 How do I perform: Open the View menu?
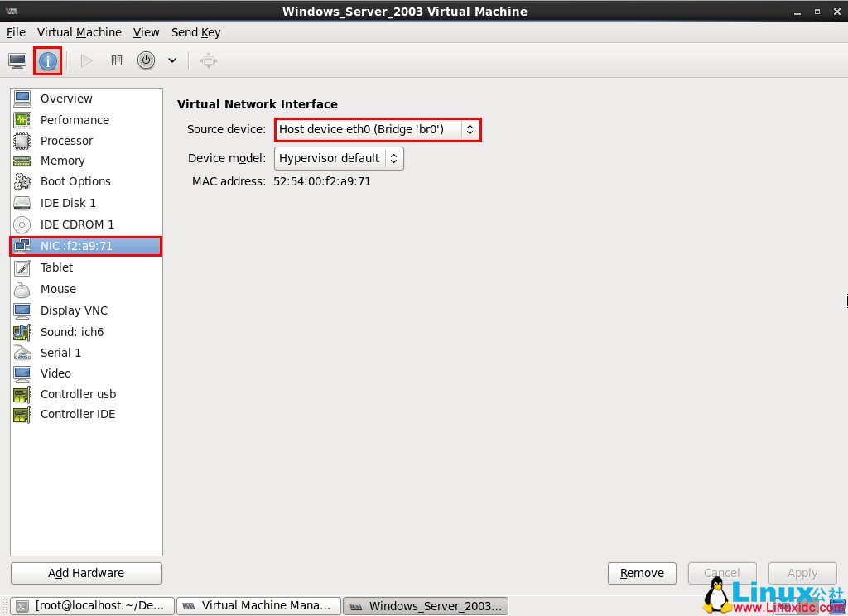tap(146, 32)
